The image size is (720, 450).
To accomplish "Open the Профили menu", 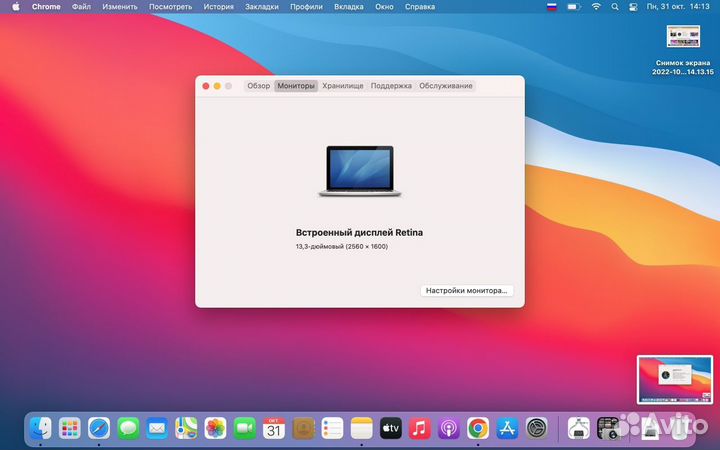I will tap(306, 7).
